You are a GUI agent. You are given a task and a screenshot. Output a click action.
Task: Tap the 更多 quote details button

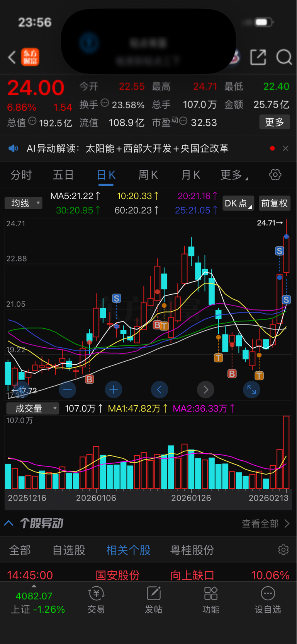point(275,122)
